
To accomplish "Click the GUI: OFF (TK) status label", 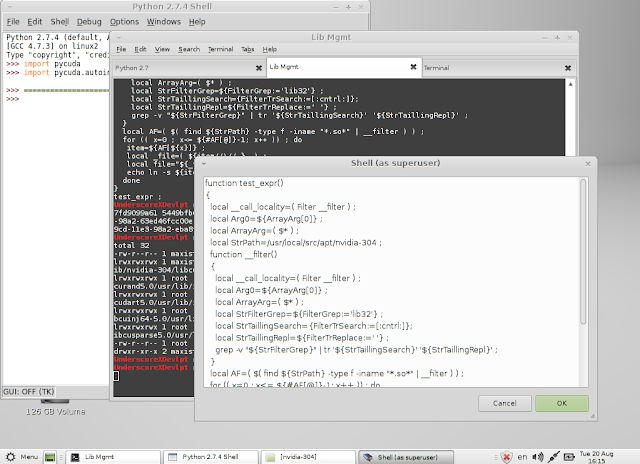I will click(x=29, y=392).
